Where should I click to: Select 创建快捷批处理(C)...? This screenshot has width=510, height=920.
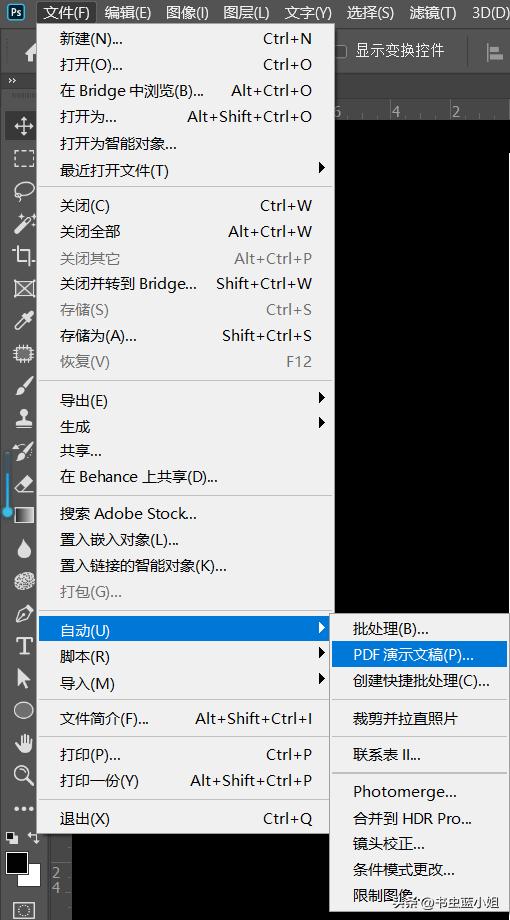[x=419, y=681]
